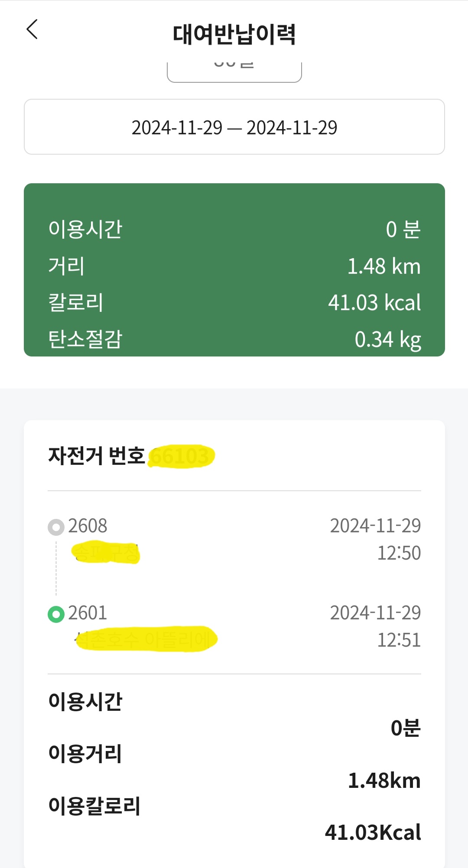
Task: Tap the 대여반납이력 page title
Action: point(234,34)
